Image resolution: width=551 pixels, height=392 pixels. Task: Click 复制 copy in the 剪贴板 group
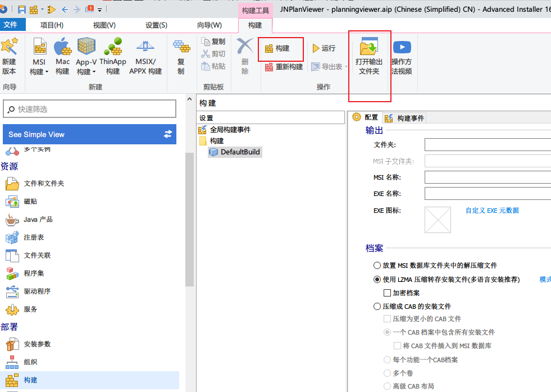(213, 42)
